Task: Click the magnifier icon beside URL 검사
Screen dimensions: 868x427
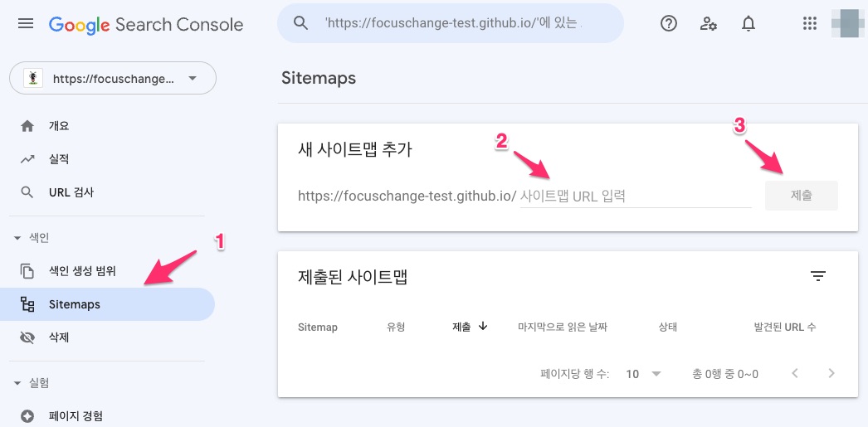Action: tap(27, 193)
